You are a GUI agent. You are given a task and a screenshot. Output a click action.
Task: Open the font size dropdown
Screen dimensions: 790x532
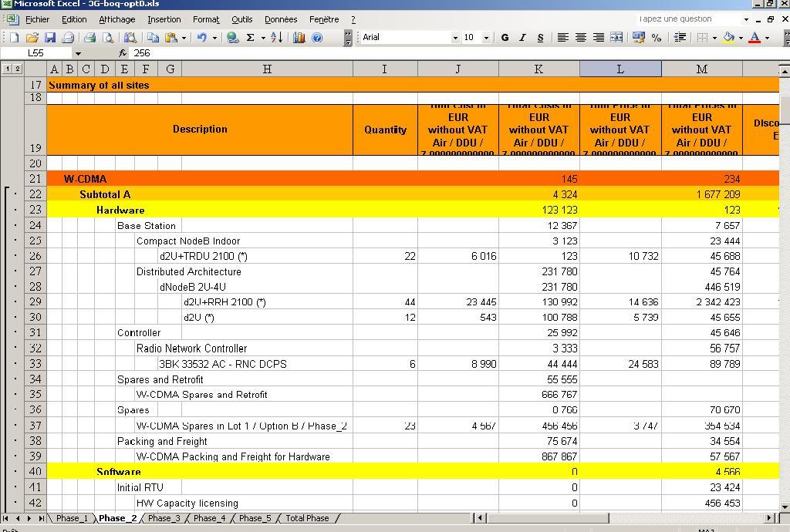(486, 37)
